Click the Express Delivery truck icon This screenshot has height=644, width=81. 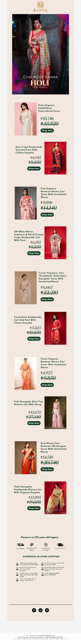(x=60, y=545)
